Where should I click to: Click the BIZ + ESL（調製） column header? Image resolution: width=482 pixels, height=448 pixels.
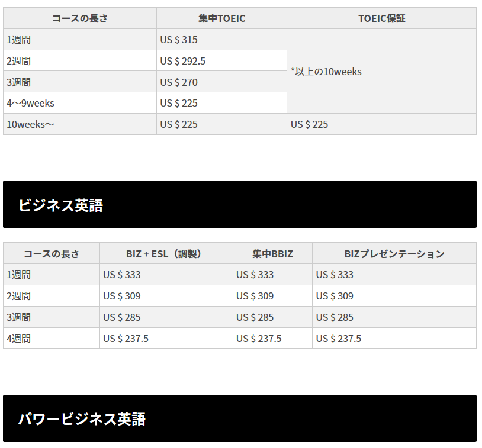tap(166, 254)
